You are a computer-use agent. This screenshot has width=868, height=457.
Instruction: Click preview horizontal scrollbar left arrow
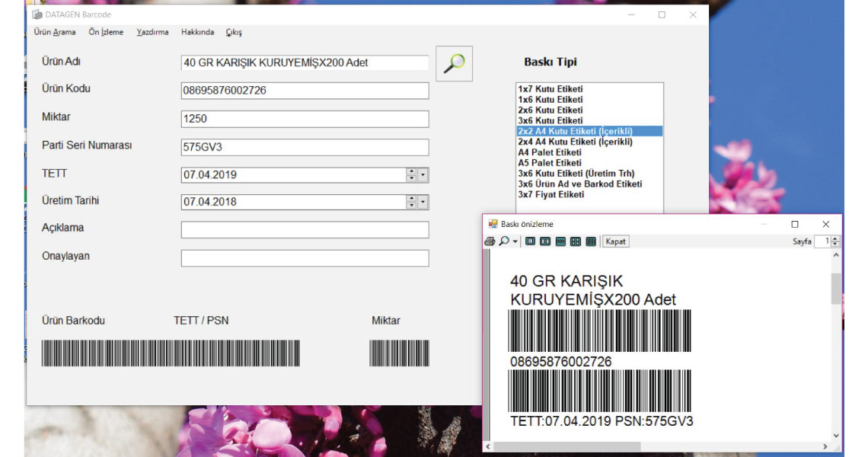(x=488, y=446)
